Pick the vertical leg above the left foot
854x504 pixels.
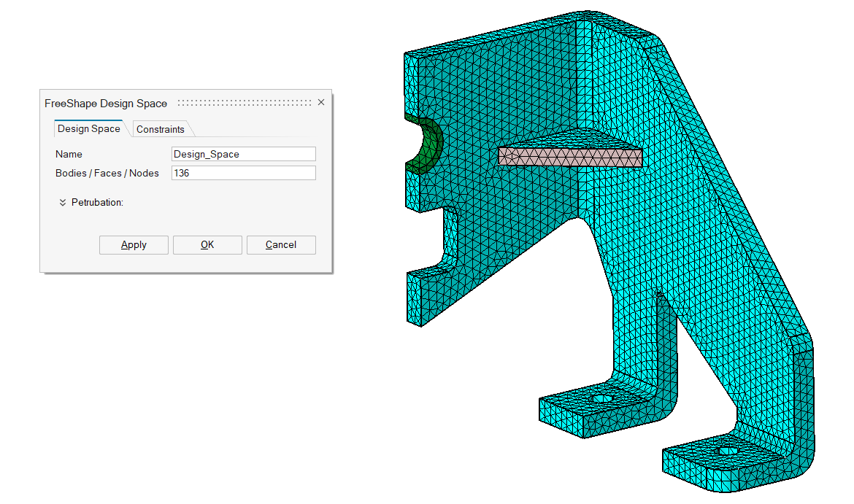tap(666, 341)
